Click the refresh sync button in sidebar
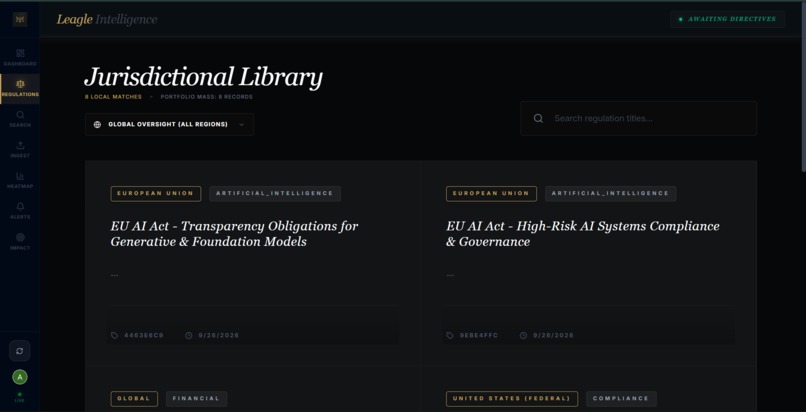 point(20,351)
